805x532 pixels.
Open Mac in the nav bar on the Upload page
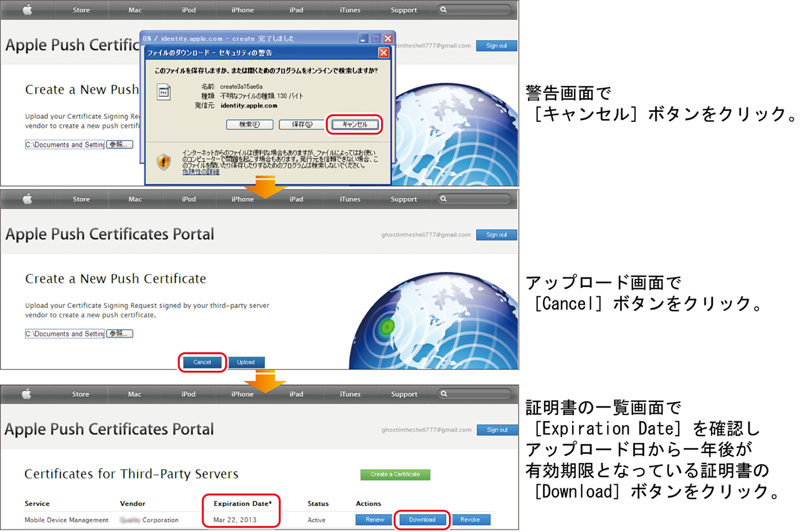[135, 199]
